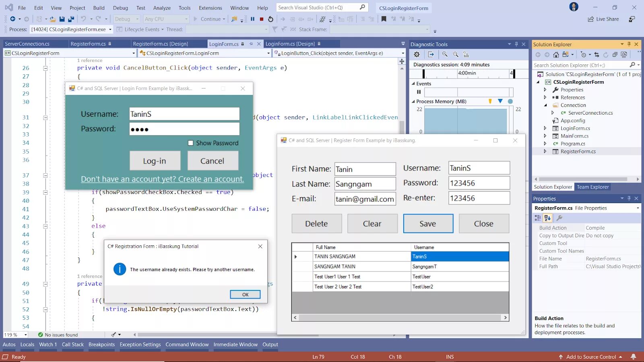This screenshot has width=644, height=362.
Task: Click the Navigate Backward arrow icon
Action: (x=12, y=19)
